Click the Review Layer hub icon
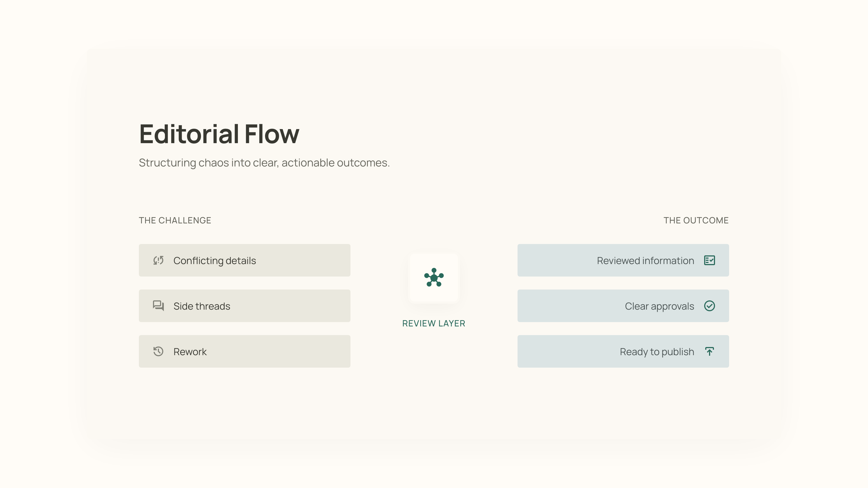This screenshot has width=868, height=488. click(434, 278)
